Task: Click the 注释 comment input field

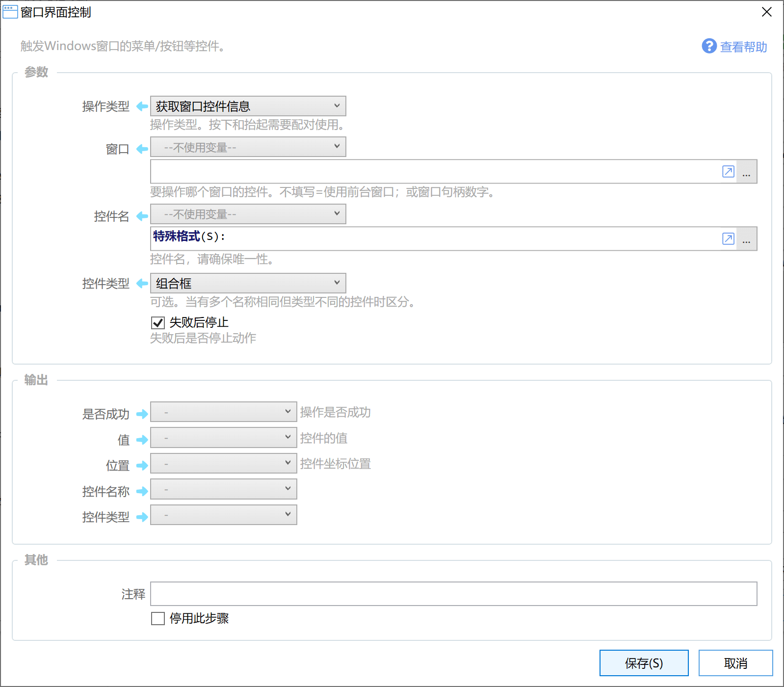Action: [453, 594]
